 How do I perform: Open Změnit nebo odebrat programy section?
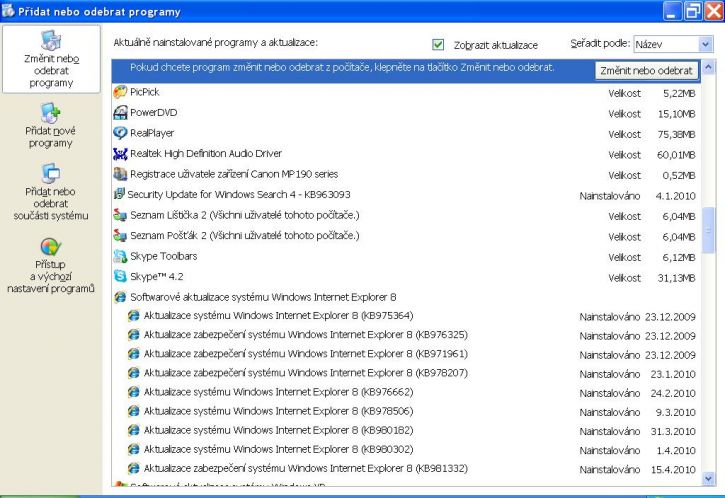coord(51,59)
